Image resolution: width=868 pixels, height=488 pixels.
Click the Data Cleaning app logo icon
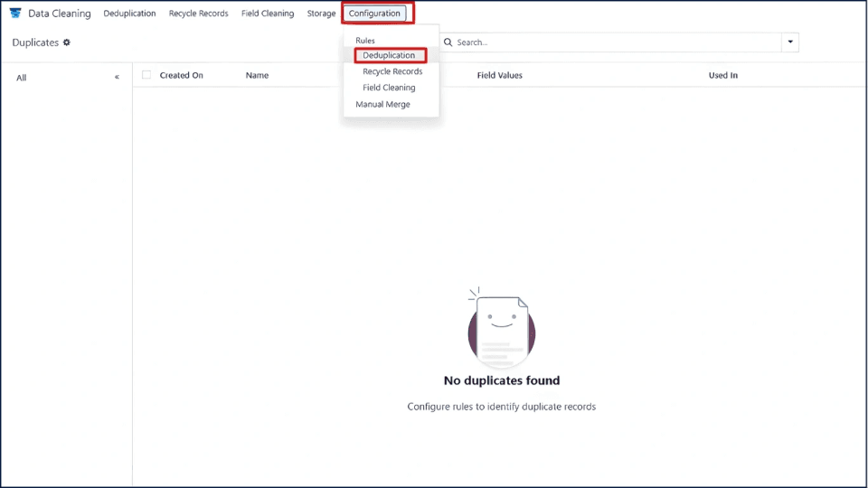[x=15, y=13]
